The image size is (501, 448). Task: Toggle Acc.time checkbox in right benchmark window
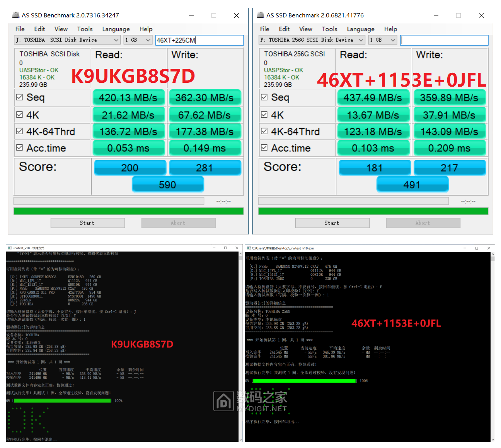tap(264, 147)
